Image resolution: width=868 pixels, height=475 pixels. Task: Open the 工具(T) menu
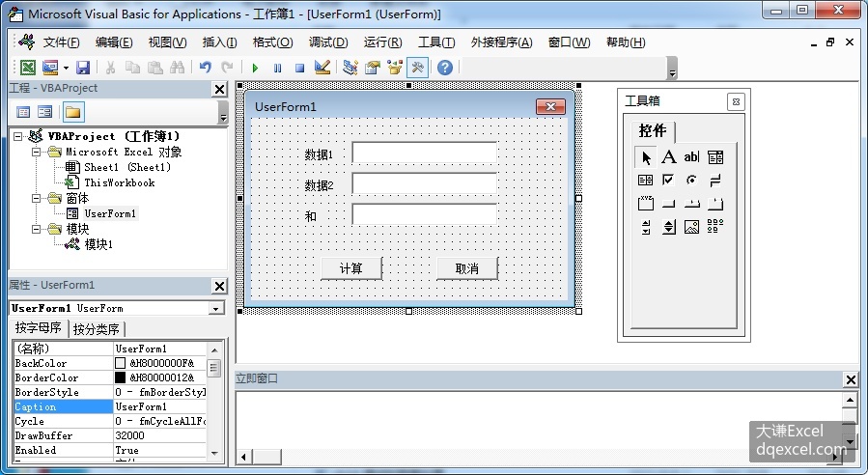tap(436, 42)
